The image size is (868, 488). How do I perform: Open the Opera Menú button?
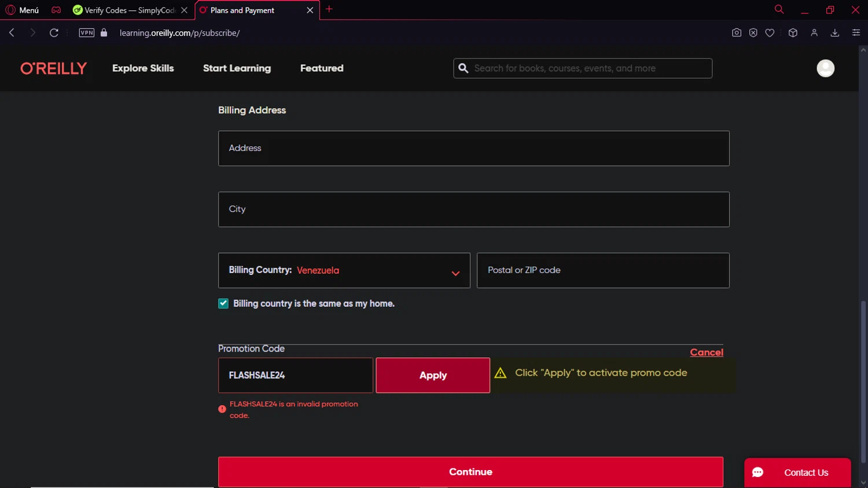pos(22,10)
